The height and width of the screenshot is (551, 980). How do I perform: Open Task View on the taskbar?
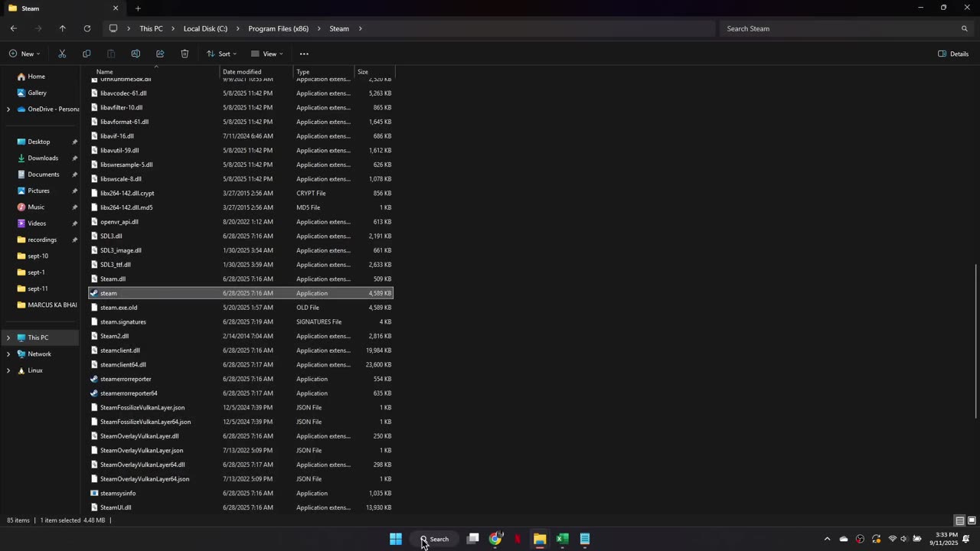[x=473, y=539]
